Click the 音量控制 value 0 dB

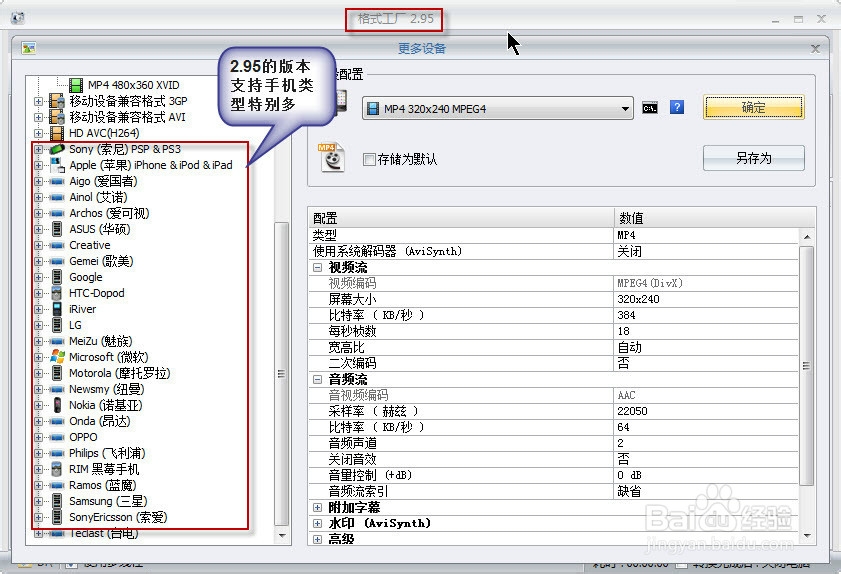click(629, 475)
